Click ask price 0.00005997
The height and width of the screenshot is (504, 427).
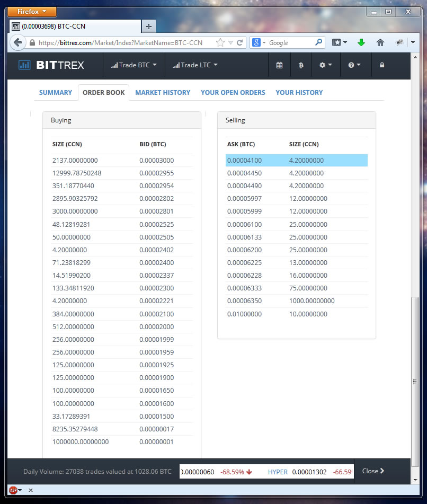click(x=245, y=199)
